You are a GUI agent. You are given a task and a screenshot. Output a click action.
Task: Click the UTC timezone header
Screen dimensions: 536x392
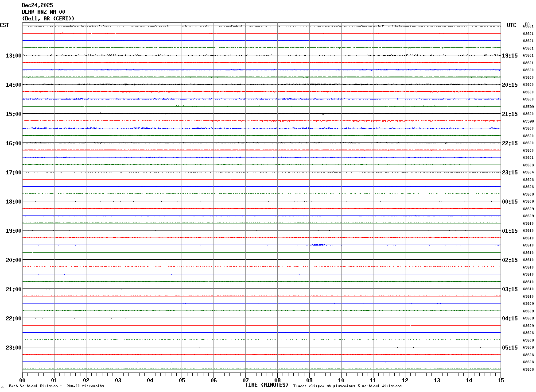512,25
